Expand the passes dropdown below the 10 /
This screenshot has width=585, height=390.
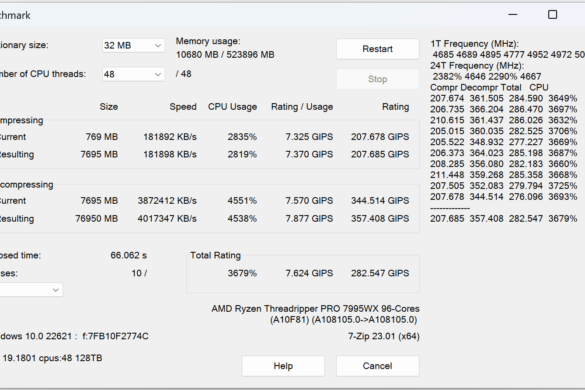31,290
